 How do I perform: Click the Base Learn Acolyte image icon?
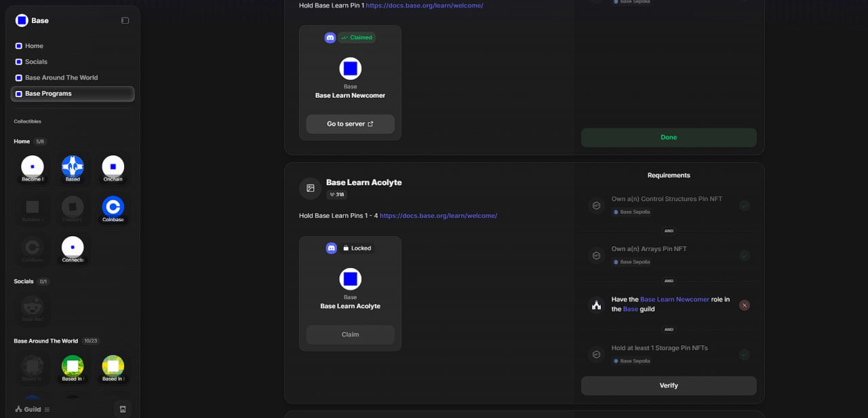[x=311, y=188]
